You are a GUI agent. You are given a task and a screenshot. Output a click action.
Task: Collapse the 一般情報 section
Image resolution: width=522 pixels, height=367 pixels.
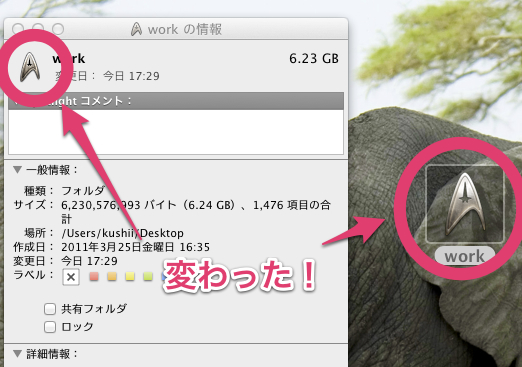point(17,170)
